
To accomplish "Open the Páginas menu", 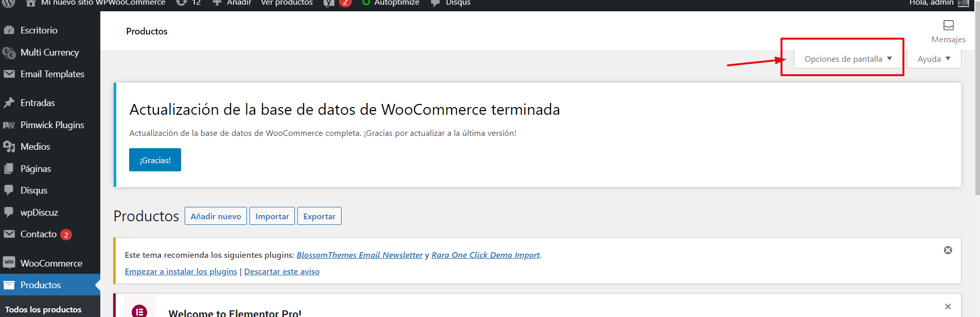I will point(36,169).
